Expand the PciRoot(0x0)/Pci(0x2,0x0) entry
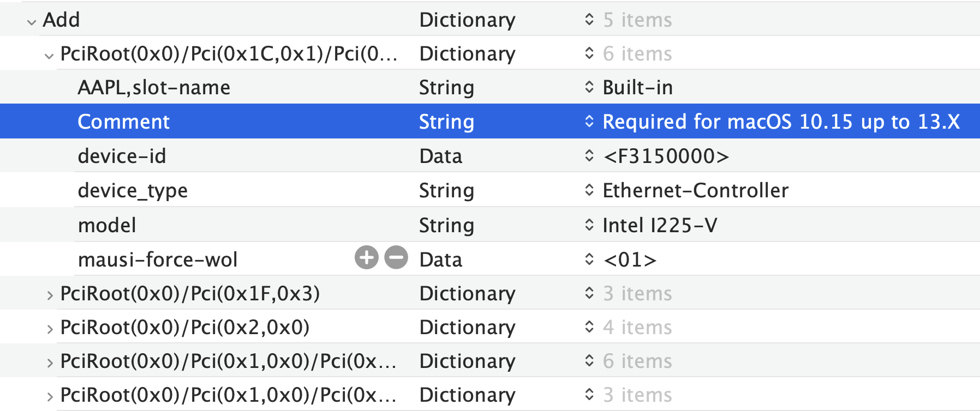The image size is (980, 411). (50, 329)
